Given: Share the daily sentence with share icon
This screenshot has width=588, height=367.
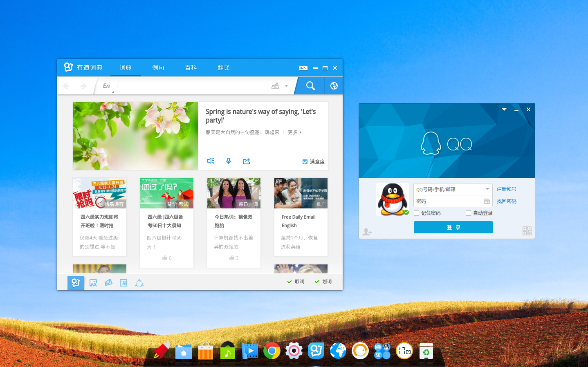Looking at the screenshot, I should point(247,161).
